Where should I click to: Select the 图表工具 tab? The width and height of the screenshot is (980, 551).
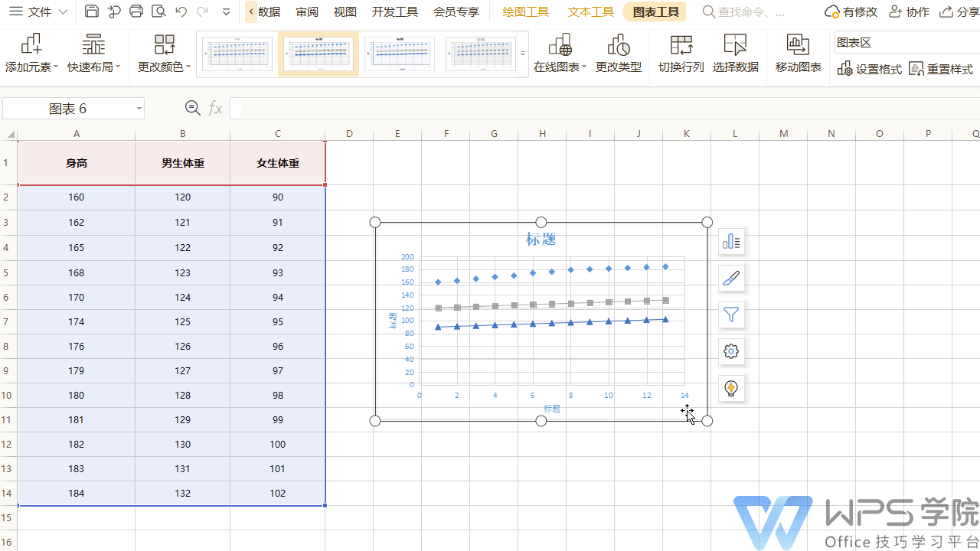click(655, 11)
